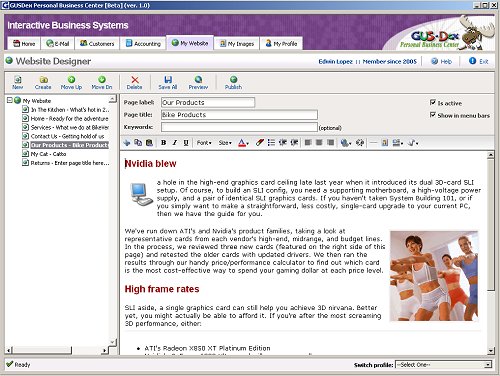This screenshot has height=376, width=500.
Task: Open the Customers tab
Action: (97, 44)
